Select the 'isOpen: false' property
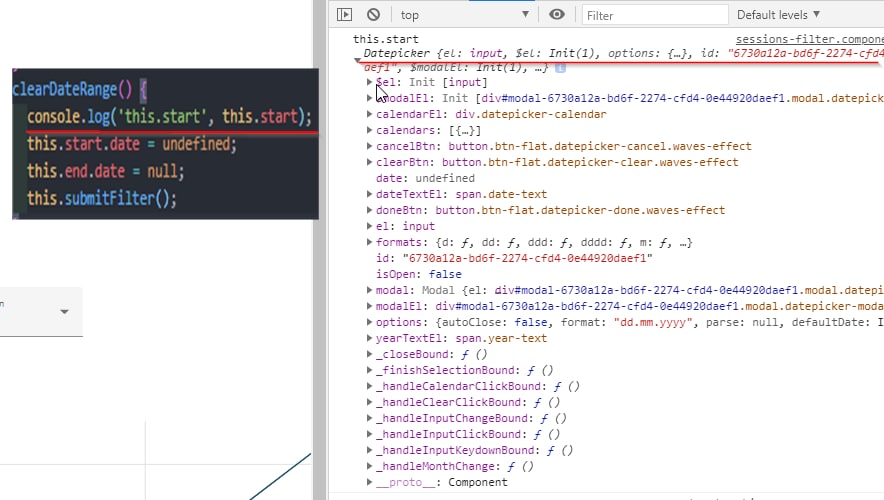 (x=419, y=274)
